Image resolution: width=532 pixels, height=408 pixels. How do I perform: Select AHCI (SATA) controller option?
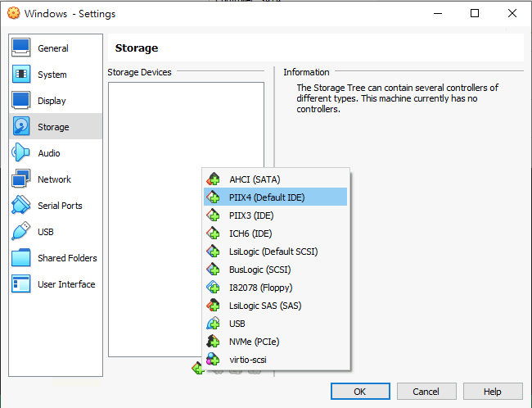[255, 179]
